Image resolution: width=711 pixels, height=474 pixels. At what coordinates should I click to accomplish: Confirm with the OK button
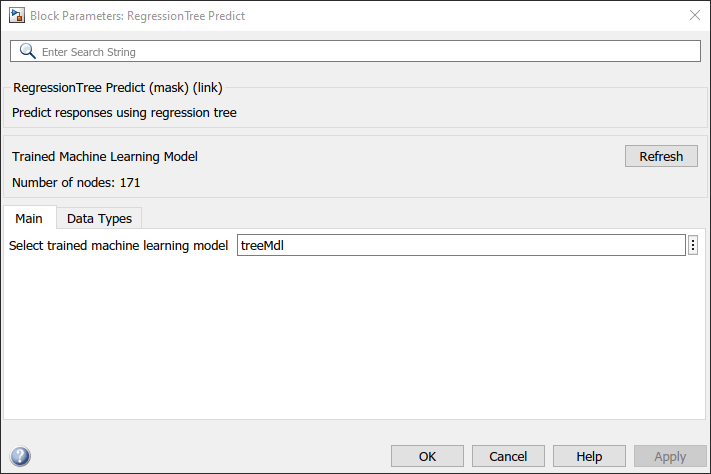pos(427,457)
